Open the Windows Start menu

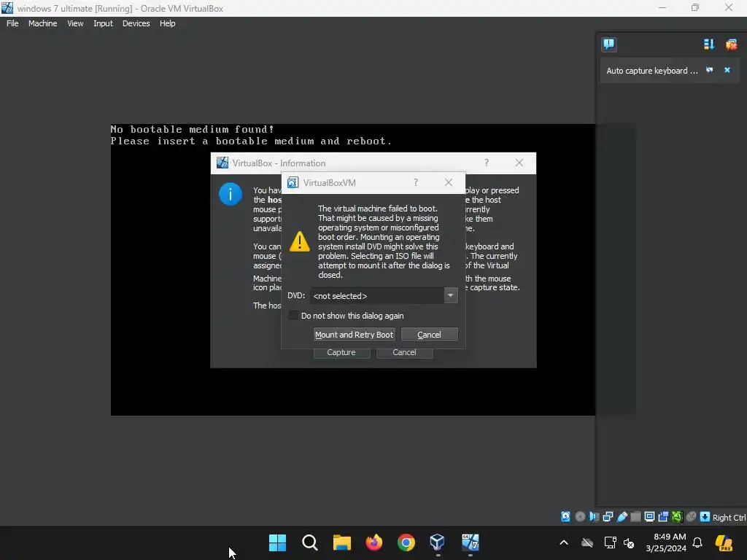pyautogui.click(x=277, y=542)
